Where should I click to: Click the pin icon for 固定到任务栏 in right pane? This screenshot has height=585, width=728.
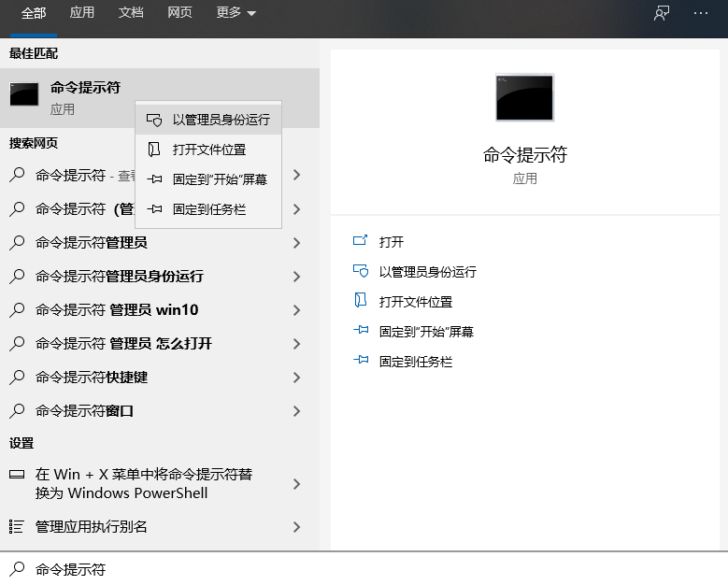pyautogui.click(x=361, y=361)
